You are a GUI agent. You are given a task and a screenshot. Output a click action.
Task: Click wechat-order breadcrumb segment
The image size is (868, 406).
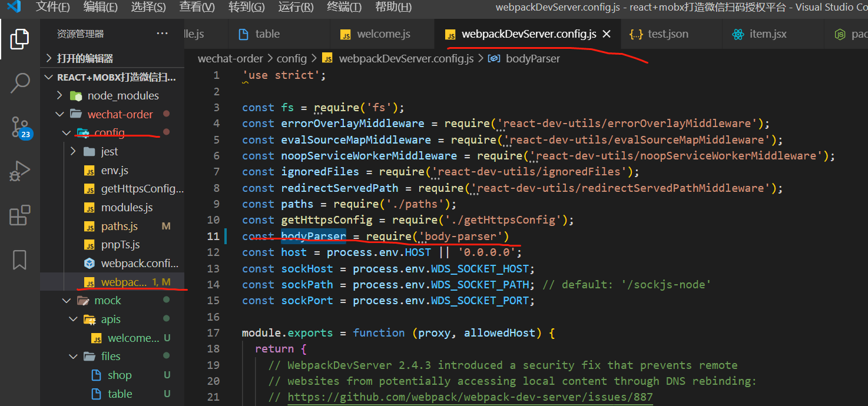pyautogui.click(x=231, y=58)
